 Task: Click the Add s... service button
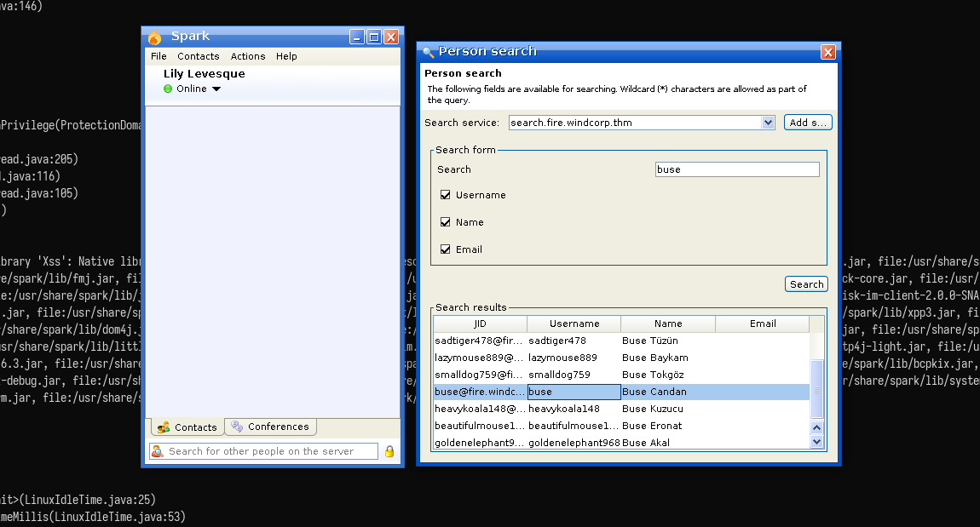pos(808,123)
